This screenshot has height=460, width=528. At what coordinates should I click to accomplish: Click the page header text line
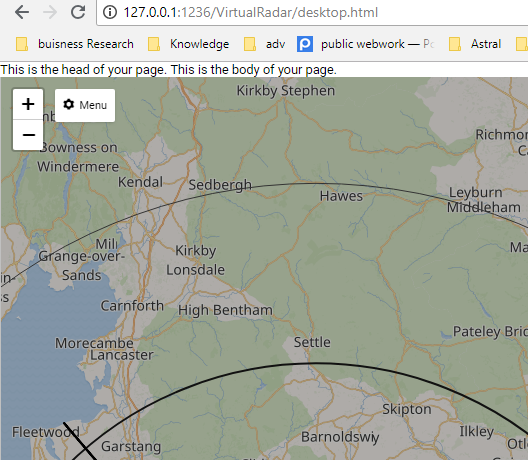click(x=168, y=70)
